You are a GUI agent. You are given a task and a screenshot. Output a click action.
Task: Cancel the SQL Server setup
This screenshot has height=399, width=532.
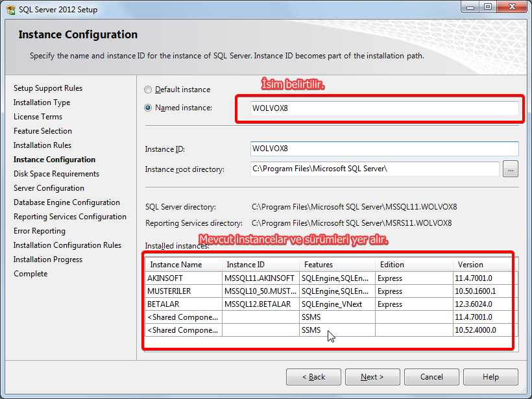tap(431, 377)
